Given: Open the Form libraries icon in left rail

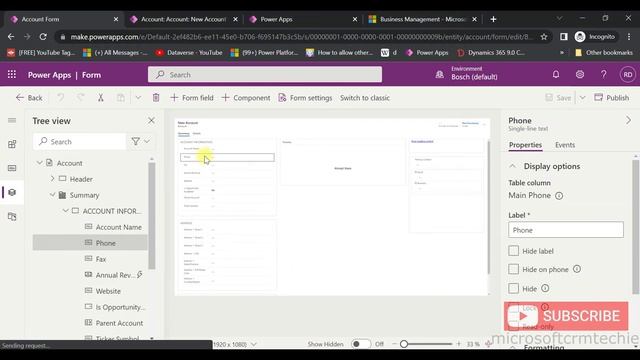Looking at the screenshot, I should 12,216.
